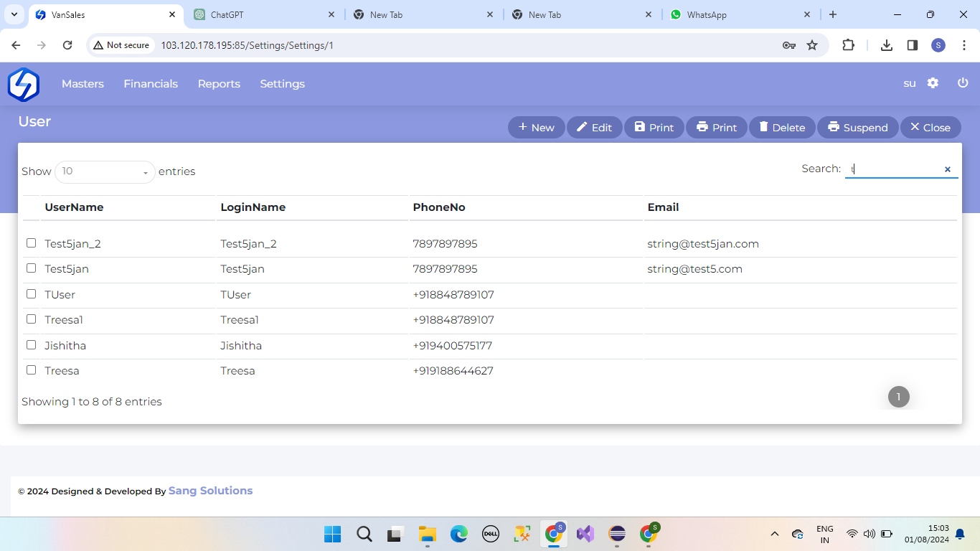Screen dimensions: 980x551
Task: Expand the Reports menu
Action: coord(219,84)
